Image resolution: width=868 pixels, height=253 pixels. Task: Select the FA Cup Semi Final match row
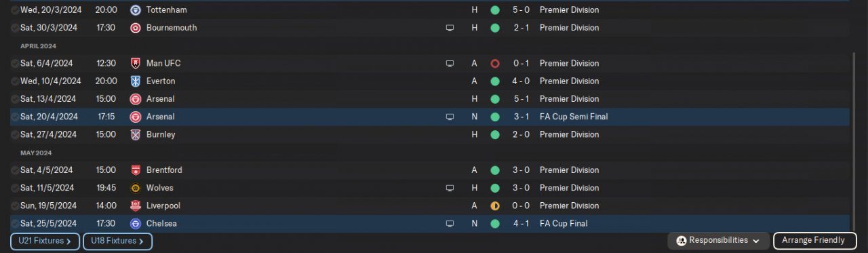pos(430,117)
